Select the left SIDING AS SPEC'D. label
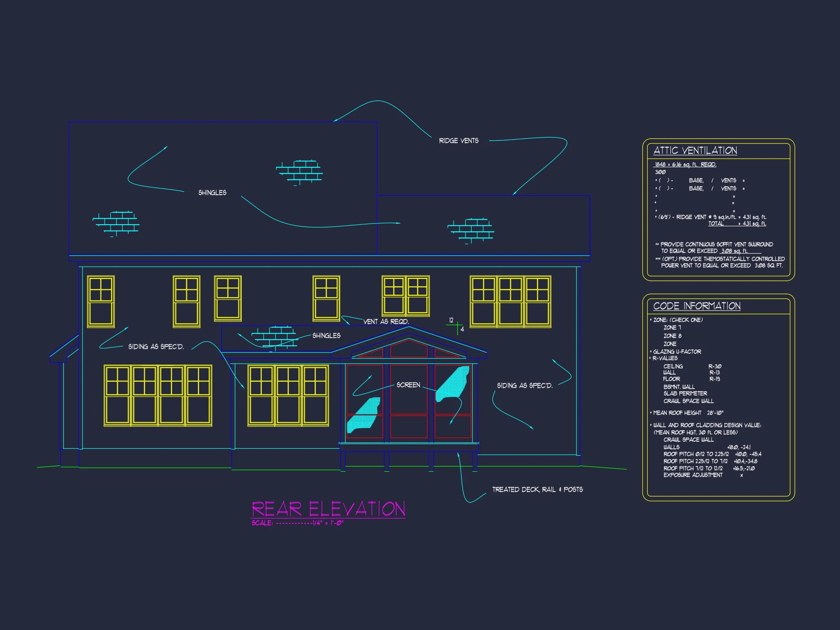840x630 pixels. (x=156, y=347)
